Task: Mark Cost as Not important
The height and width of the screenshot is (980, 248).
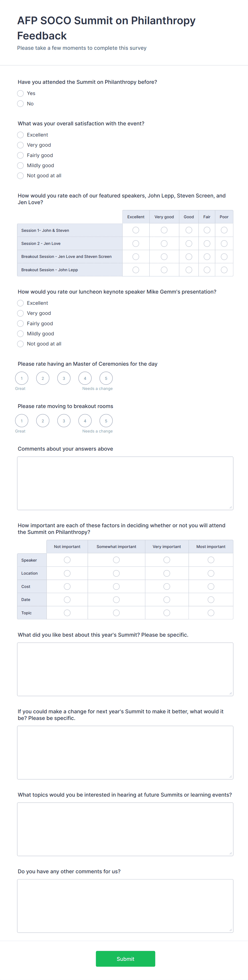Action: coord(67,586)
